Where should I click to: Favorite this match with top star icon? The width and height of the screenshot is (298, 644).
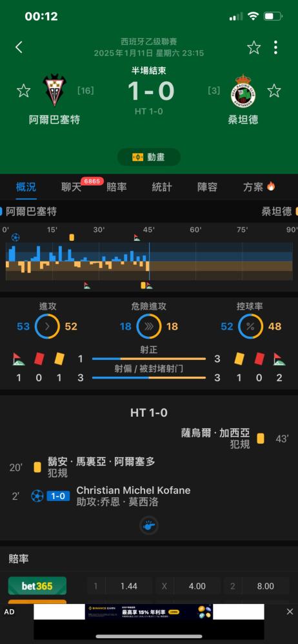pyautogui.click(x=254, y=48)
